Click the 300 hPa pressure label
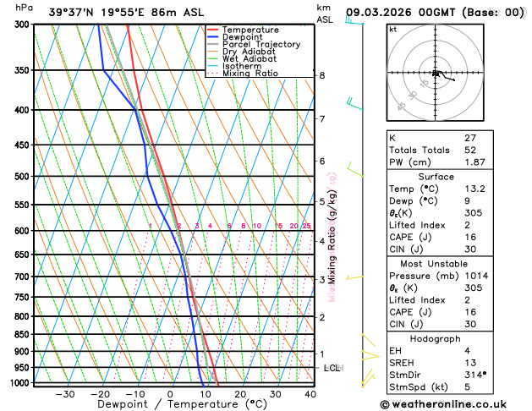Viewport: 532px width, 411px height. [x=24, y=25]
